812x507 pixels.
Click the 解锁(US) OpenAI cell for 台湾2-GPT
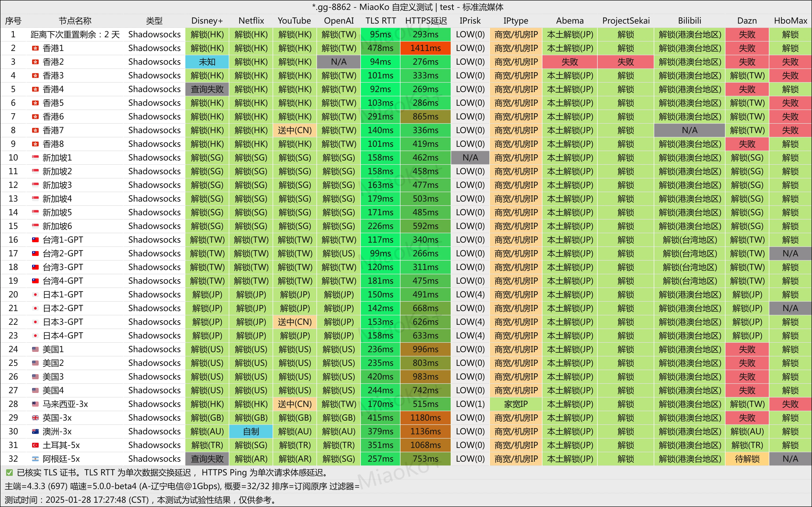coord(339,253)
